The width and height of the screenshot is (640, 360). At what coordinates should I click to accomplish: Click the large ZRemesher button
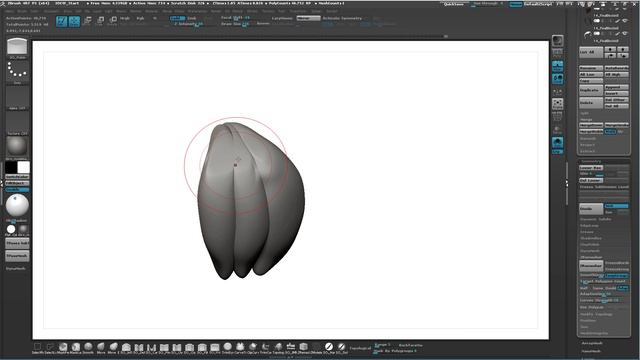tap(591, 266)
